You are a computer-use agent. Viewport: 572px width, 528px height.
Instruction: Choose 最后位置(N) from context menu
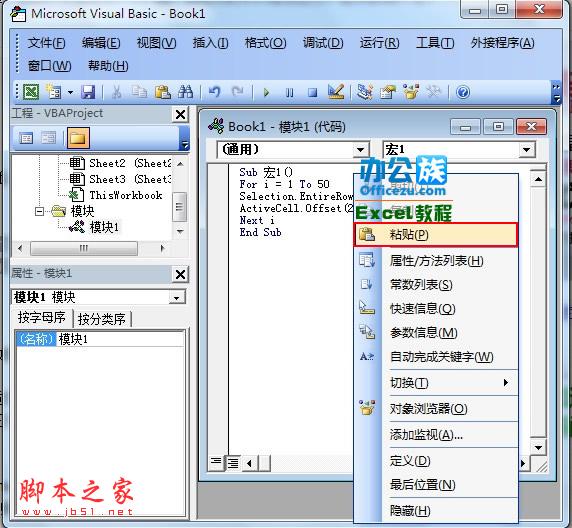pos(436,485)
